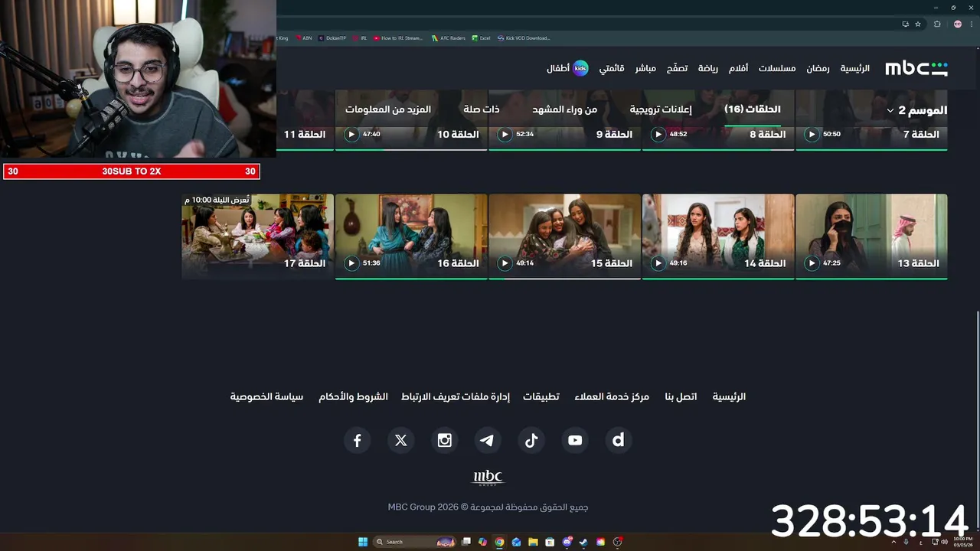Open the Chrome extensions puzzle icon

937,24
